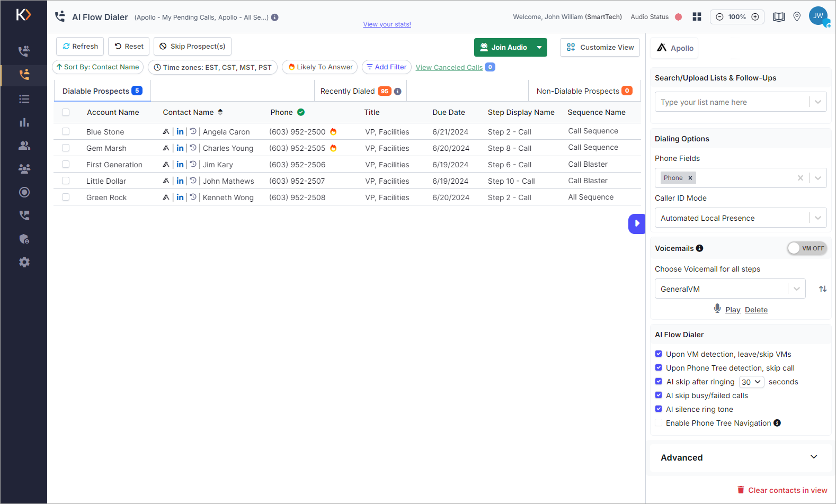Open the phone forwarding sidebar icon
The height and width of the screenshot is (504, 836).
tap(24, 215)
